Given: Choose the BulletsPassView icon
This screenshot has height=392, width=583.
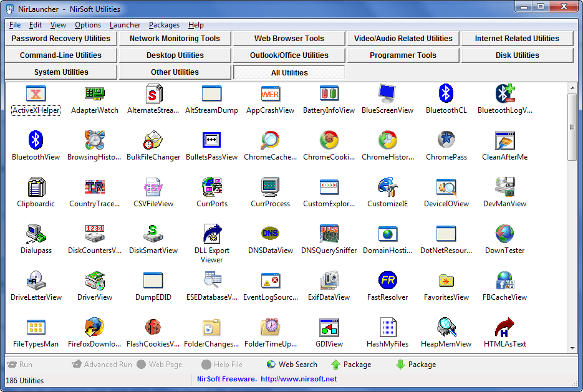Looking at the screenshot, I should click(211, 140).
